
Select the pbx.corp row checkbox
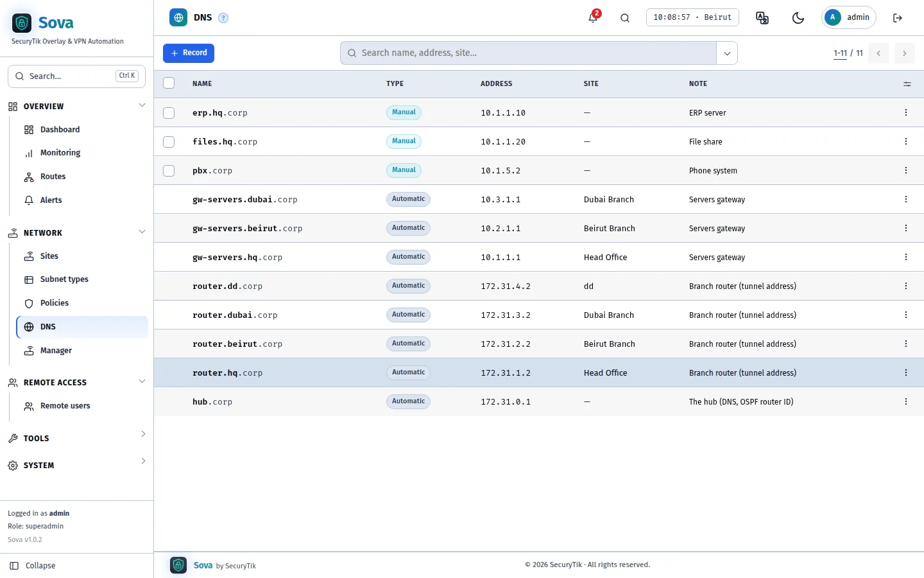point(169,171)
